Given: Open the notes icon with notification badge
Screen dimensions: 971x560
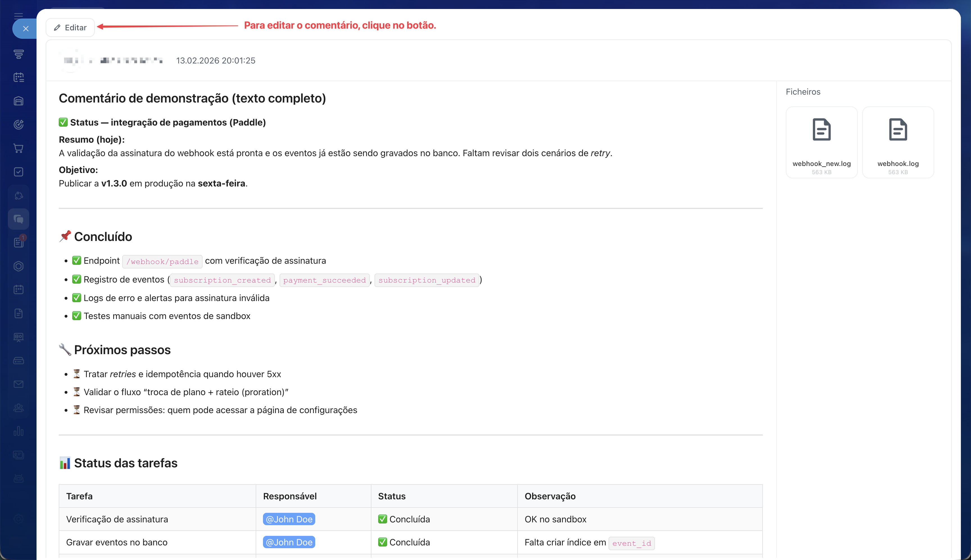Looking at the screenshot, I should click(x=19, y=243).
